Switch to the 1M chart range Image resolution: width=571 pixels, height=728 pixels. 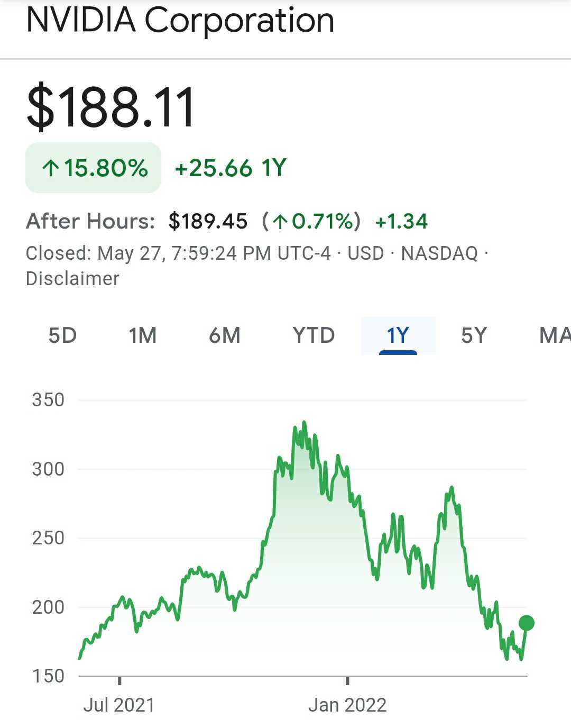coord(143,335)
